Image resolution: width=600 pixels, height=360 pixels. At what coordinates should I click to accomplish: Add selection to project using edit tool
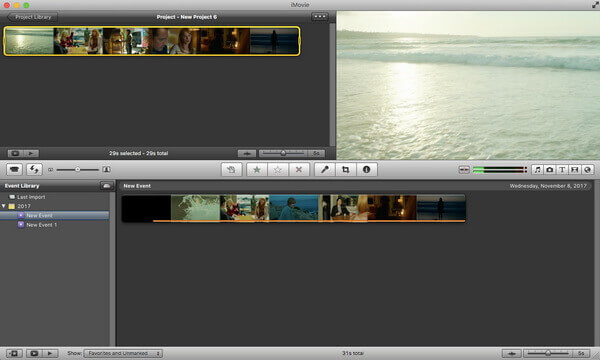pyautogui.click(x=232, y=169)
